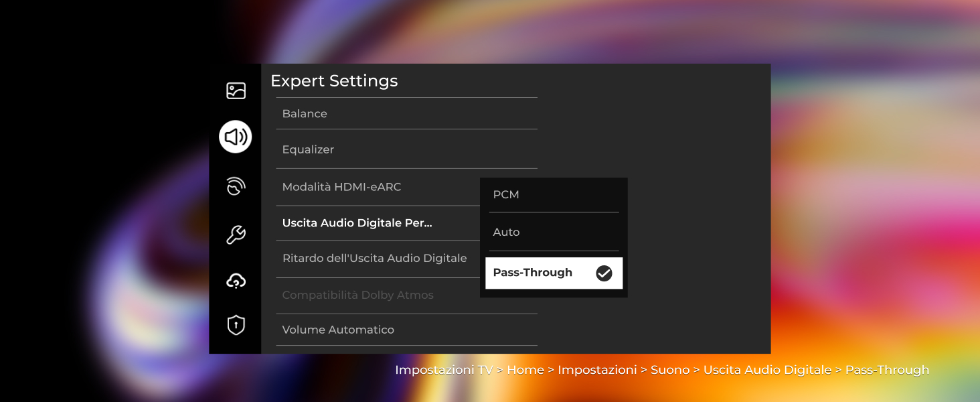Open Suono from the breadcrumb path
The image size is (980, 402).
(x=670, y=369)
